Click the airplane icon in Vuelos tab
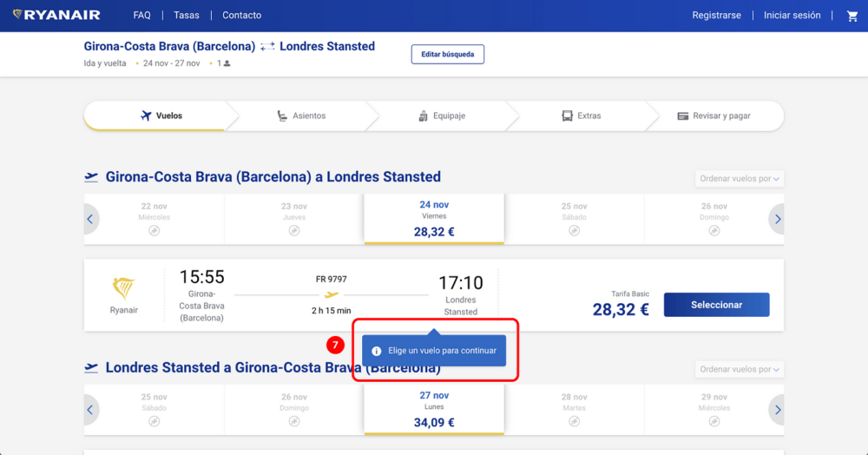Image resolution: width=868 pixels, height=455 pixels. coord(146,115)
